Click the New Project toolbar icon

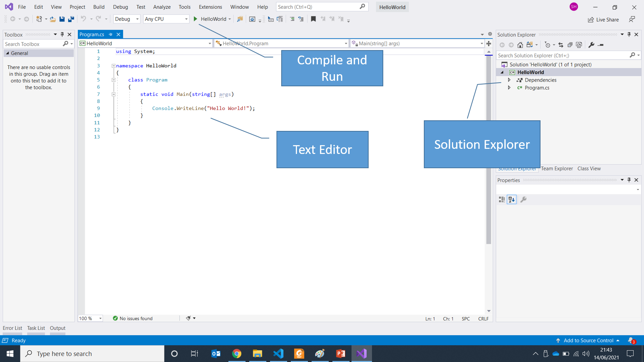tap(39, 19)
